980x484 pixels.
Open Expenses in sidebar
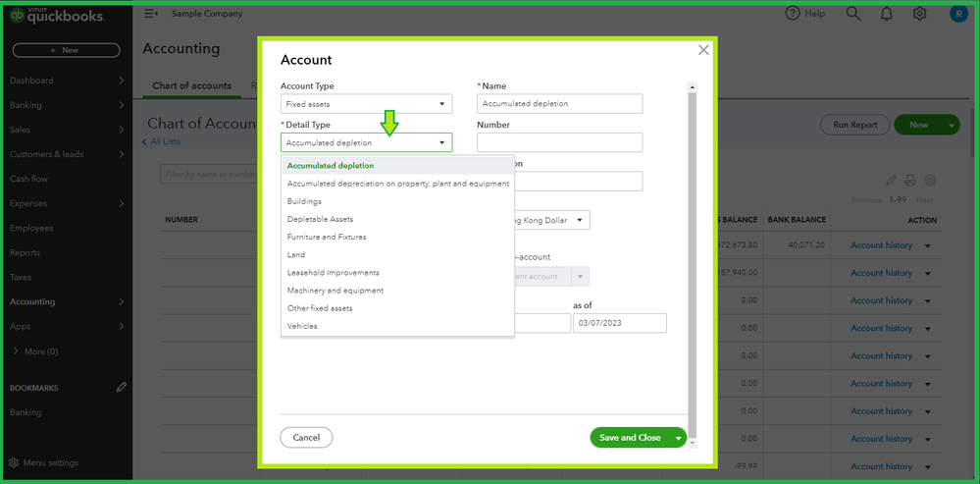(x=67, y=203)
